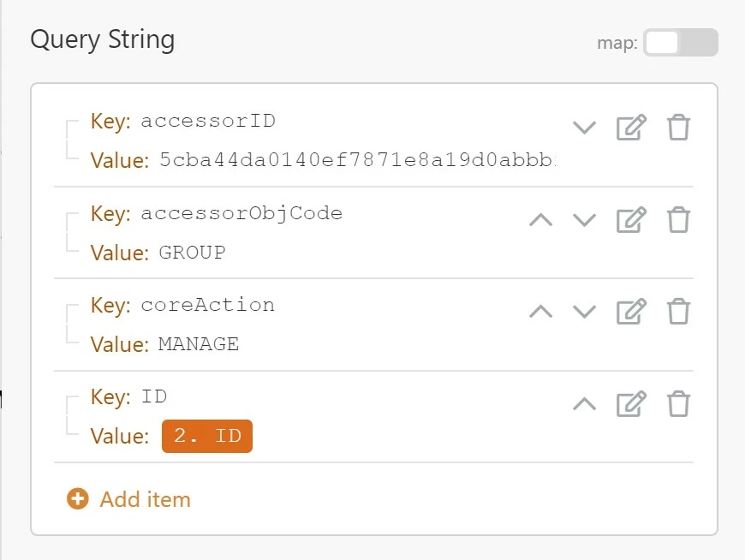Click the MANAGE value of coreAction

pyautogui.click(x=199, y=344)
